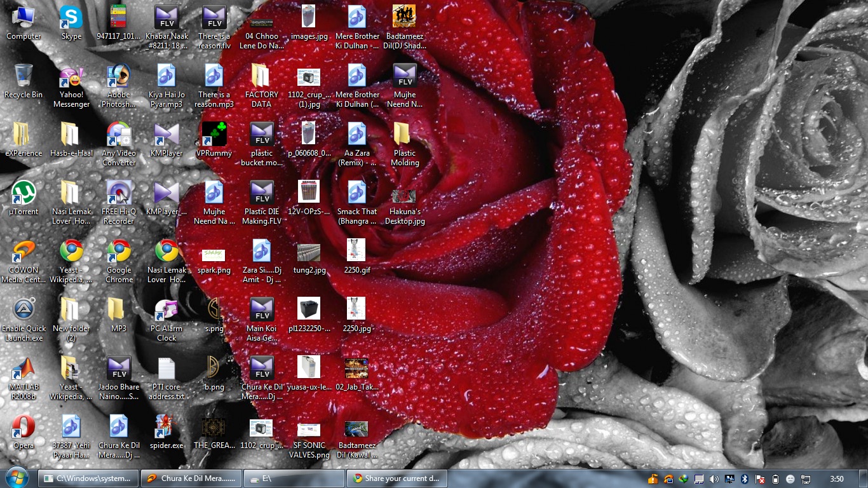Click the Opera browser icon
This screenshot has height=488, width=868.
point(24,427)
